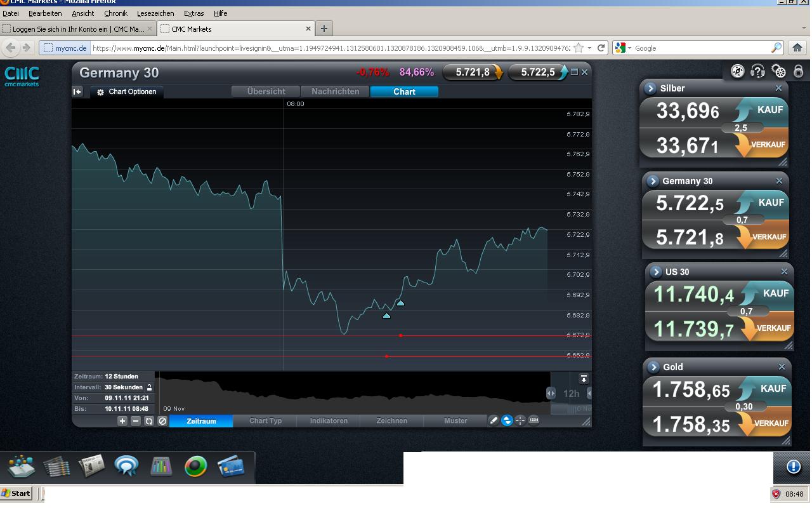Open the newspaper news dock icon
This screenshot has width=812, height=508.
[91, 466]
